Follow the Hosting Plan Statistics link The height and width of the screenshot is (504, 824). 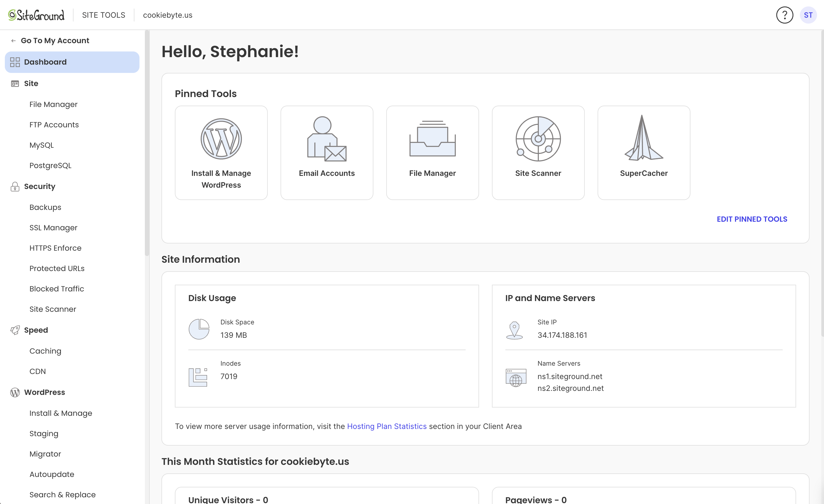point(387,427)
